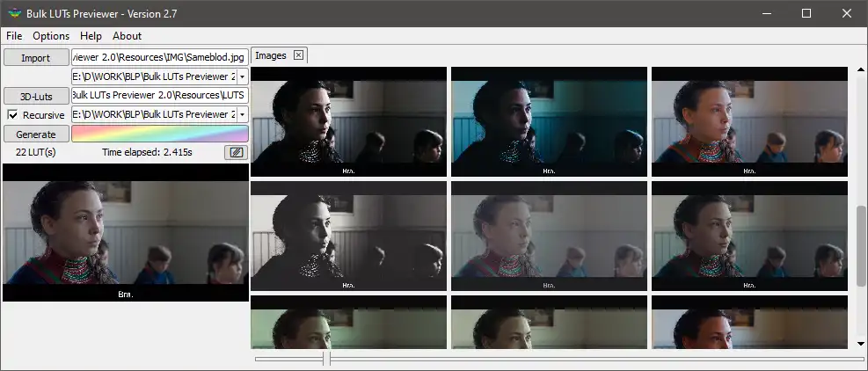The width and height of the screenshot is (868, 371).
Task: Select the bottom-row middle LUT thumbnail
Action: coord(549,322)
